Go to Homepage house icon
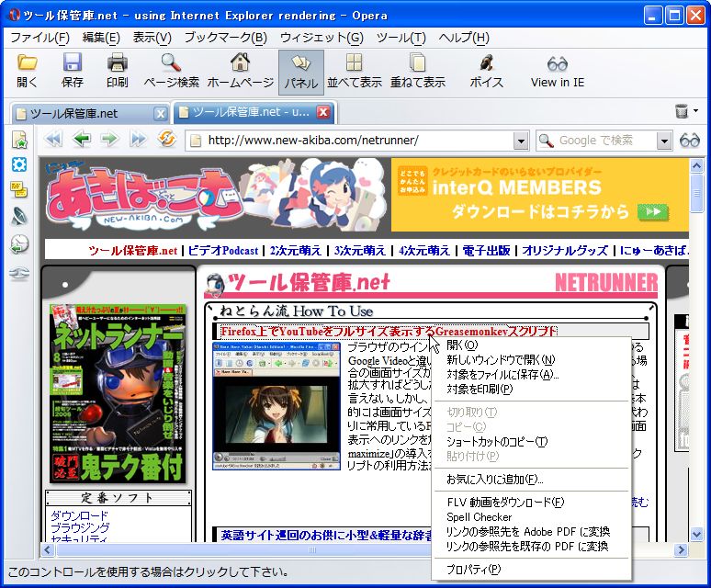 coord(241,62)
